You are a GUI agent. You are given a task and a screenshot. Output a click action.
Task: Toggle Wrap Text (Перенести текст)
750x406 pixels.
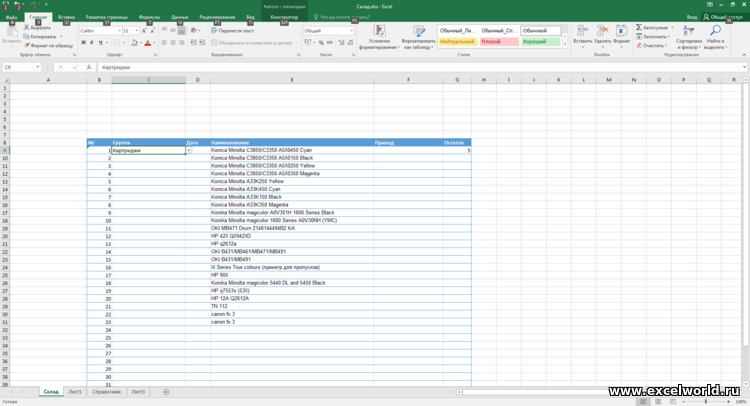[233, 31]
